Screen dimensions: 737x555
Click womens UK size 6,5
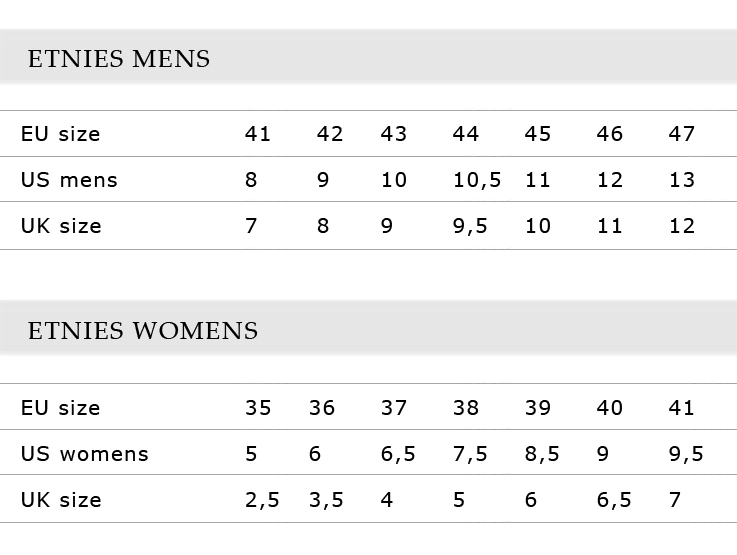coord(614,500)
